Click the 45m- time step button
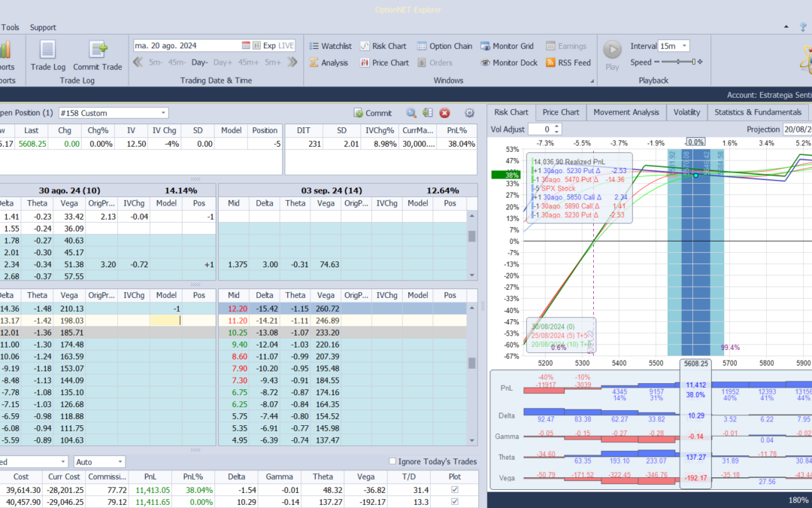The image size is (812, 508). coord(177,62)
